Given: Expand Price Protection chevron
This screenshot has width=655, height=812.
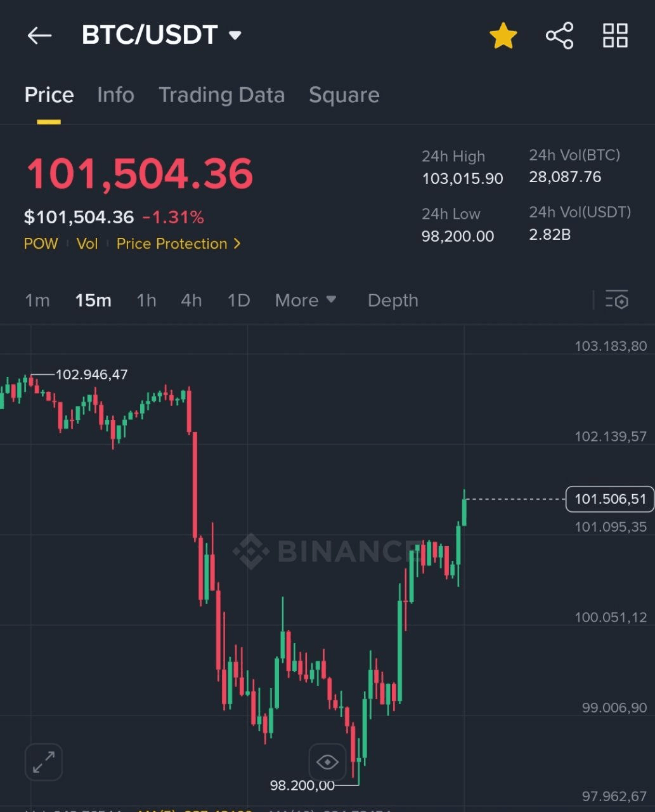Looking at the screenshot, I should pos(237,244).
